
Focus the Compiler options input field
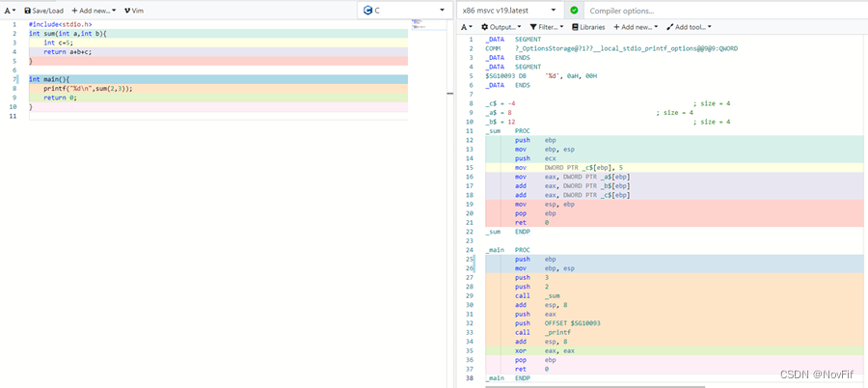[x=725, y=11]
